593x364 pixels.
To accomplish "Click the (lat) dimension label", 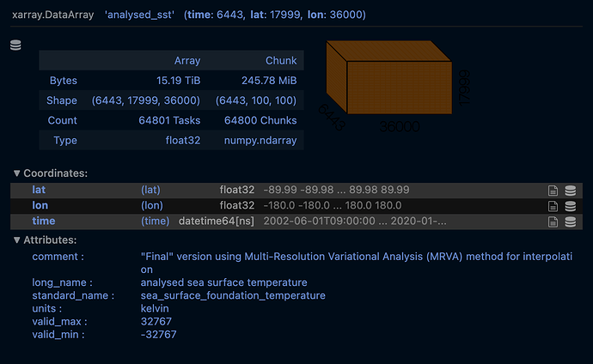I will tap(150, 190).
